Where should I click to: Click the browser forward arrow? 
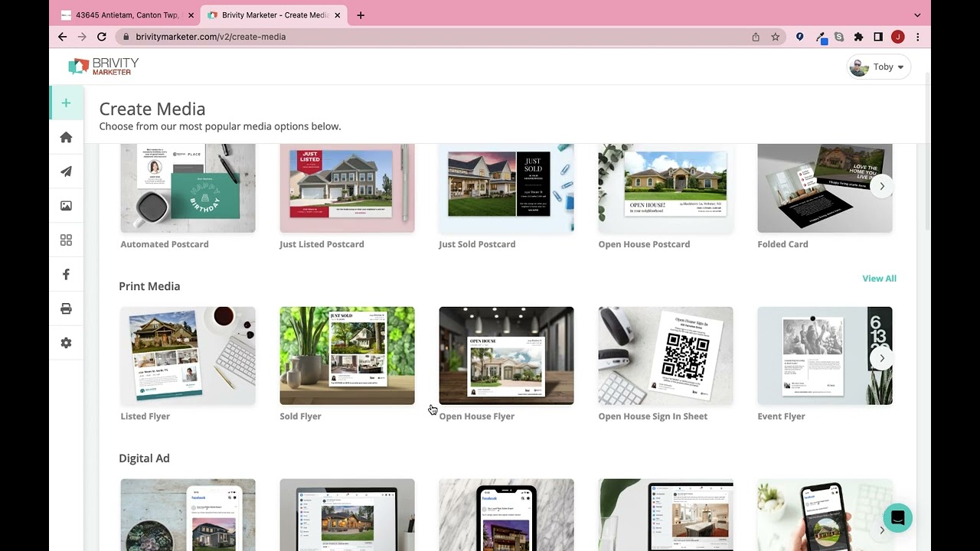(x=82, y=37)
